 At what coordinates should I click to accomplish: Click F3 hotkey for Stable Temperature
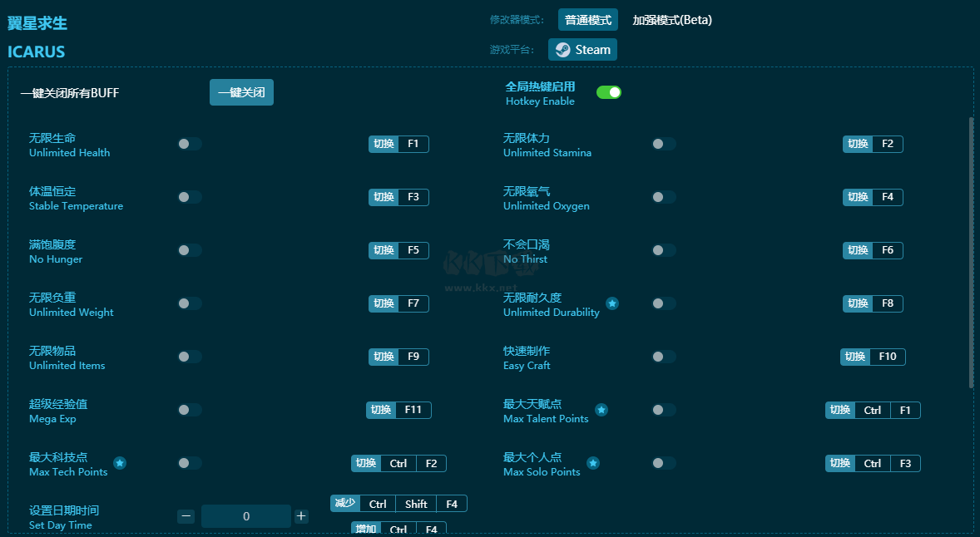(413, 197)
